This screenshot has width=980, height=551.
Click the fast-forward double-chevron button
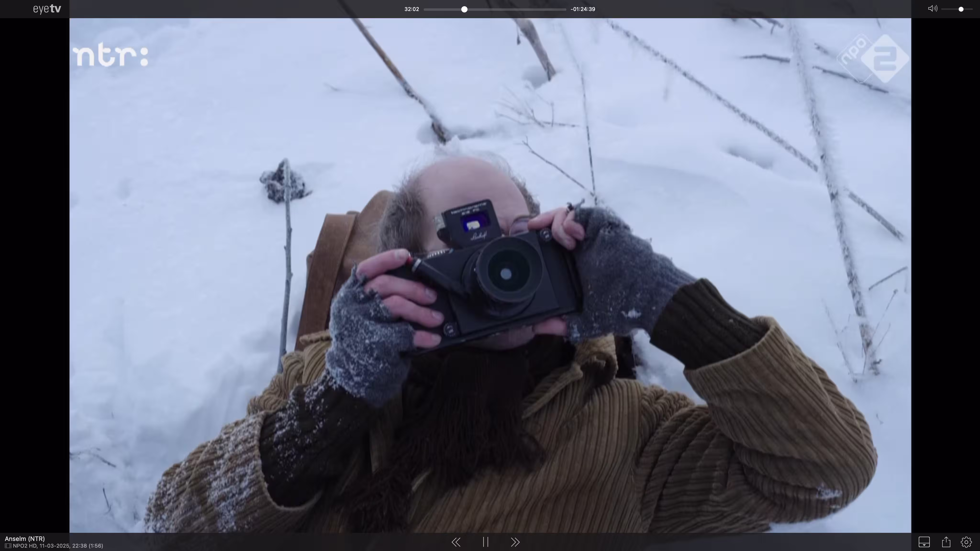[x=515, y=542]
